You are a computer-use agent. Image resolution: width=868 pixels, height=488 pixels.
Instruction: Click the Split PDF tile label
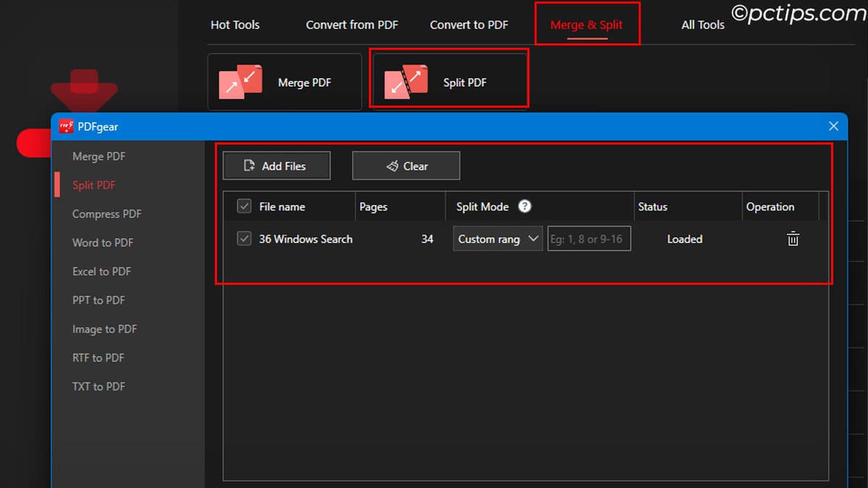(464, 82)
